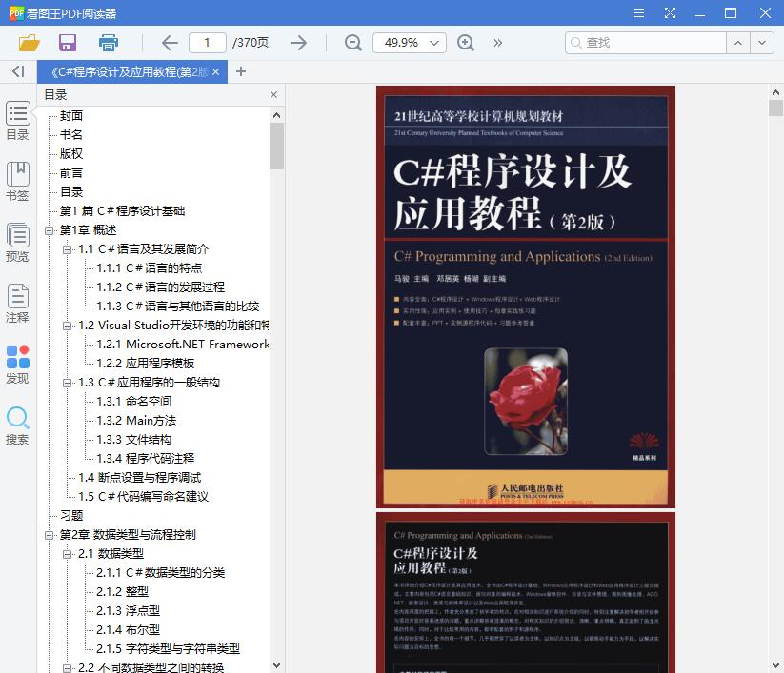Collapse 2.2 不同数据类型之间的转换 node

click(68, 667)
